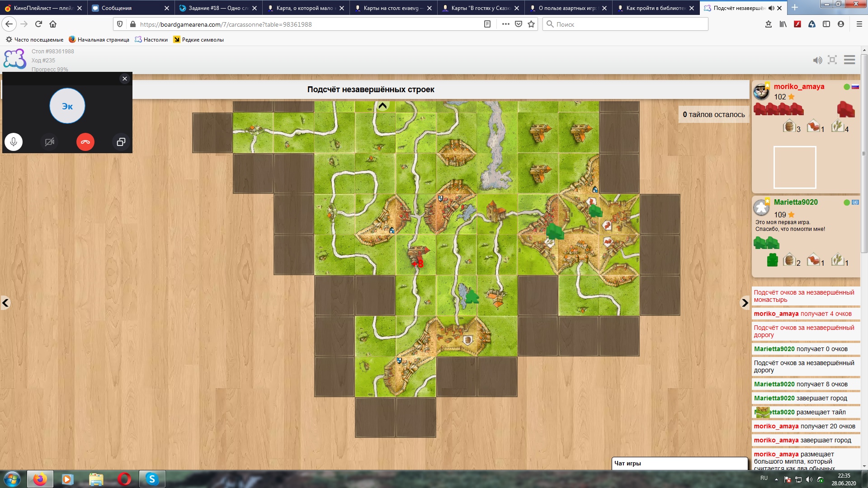Open Часто посещаемые bookmarks folder
This screenshot has width=868, height=488.
[34, 40]
